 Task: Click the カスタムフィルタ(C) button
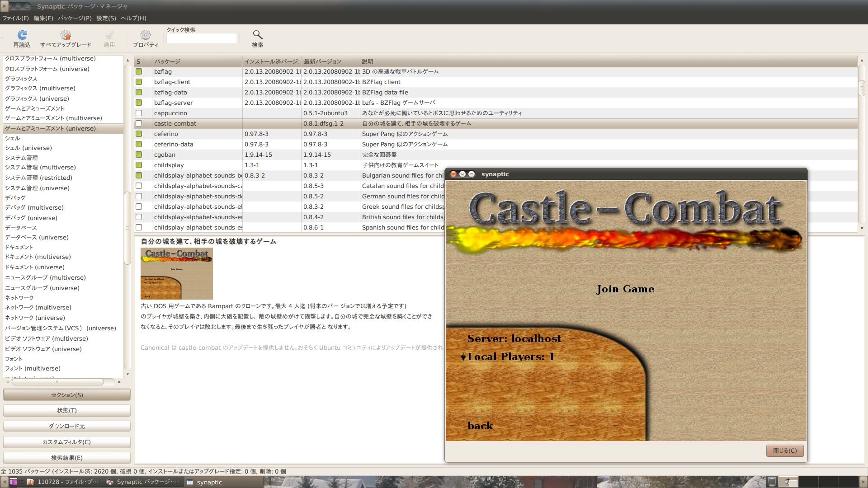click(67, 442)
